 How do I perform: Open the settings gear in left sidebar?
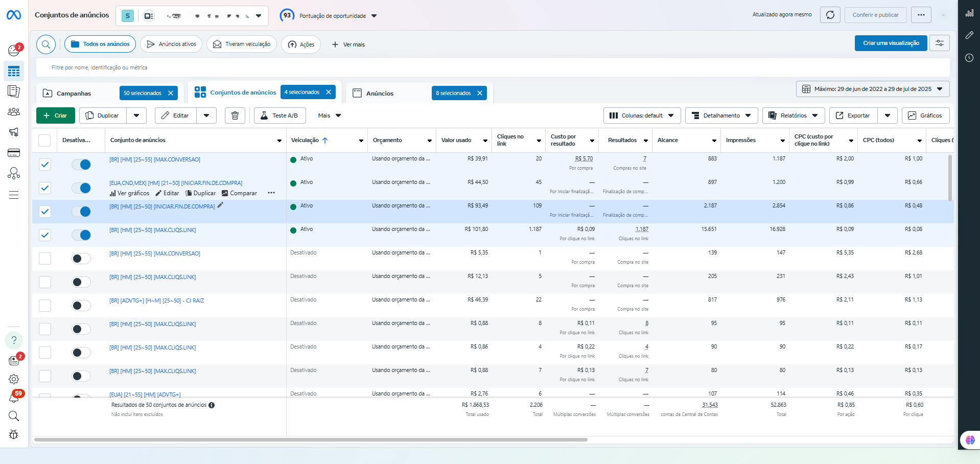14,379
